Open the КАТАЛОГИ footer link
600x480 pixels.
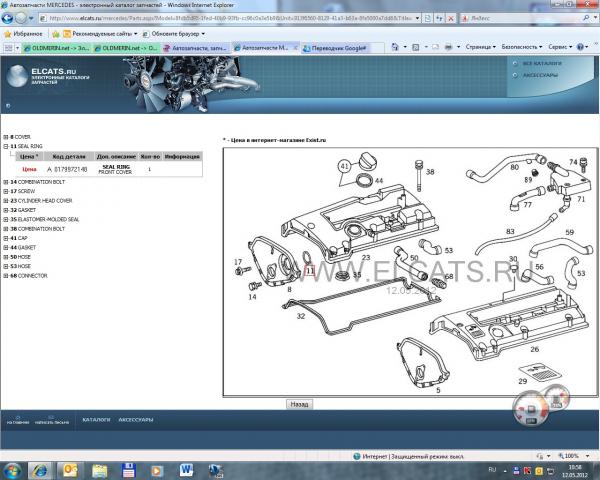pyautogui.click(x=96, y=420)
